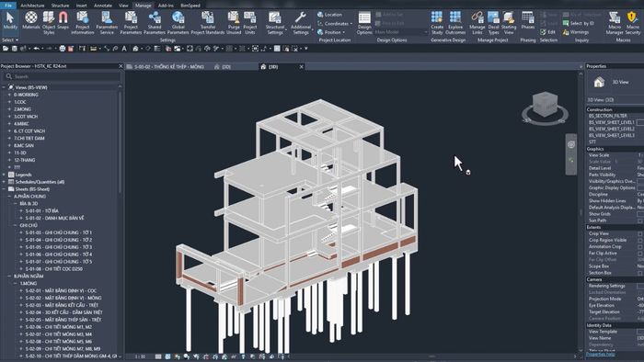Viewport: 644px width, 362px height.
Task: Toggle the Crop View checkbox
Action: point(640,233)
